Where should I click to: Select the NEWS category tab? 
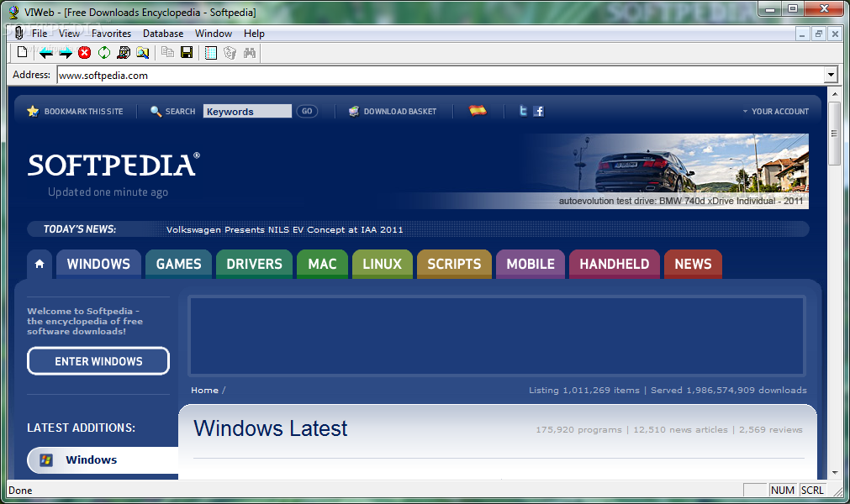click(693, 265)
